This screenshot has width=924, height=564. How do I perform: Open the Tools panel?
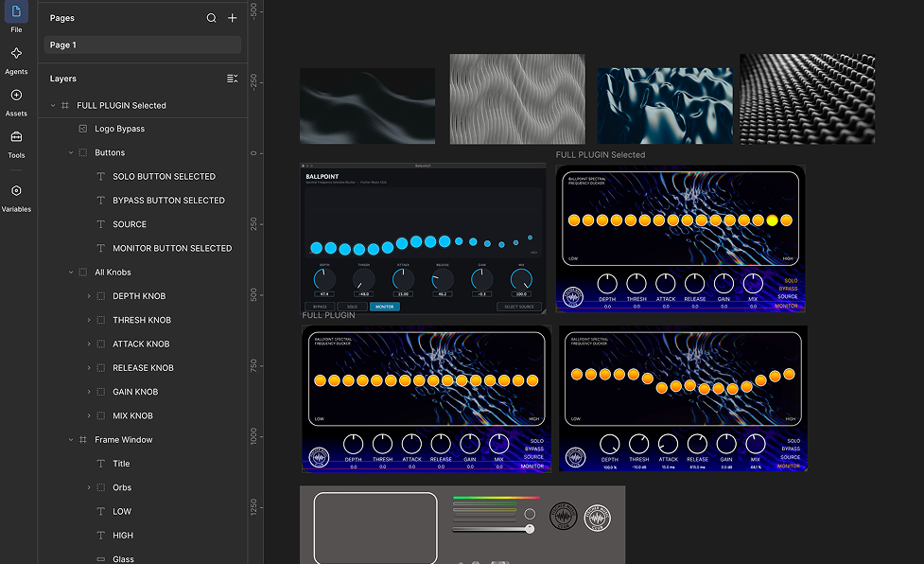pyautogui.click(x=16, y=145)
